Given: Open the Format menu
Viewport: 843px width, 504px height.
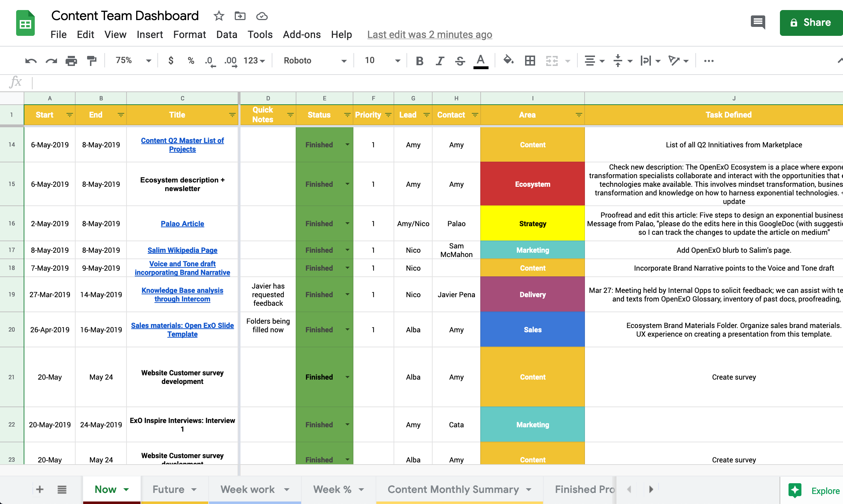Looking at the screenshot, I should point(189,34).
